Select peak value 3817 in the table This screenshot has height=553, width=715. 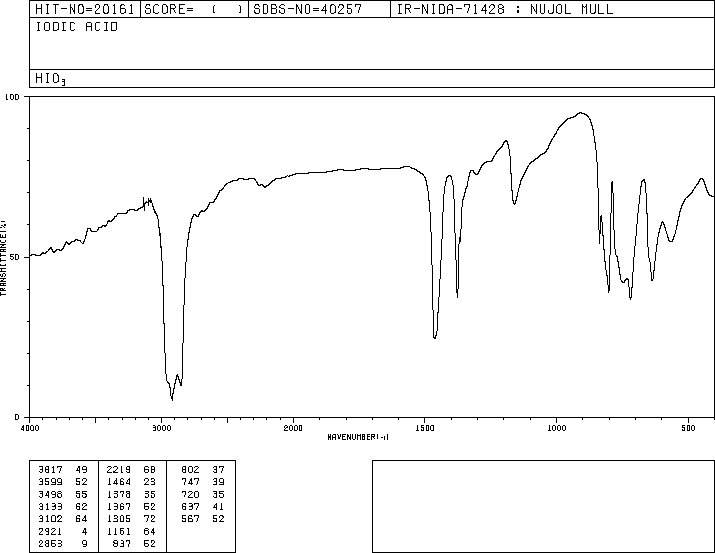[x=51, y=470]
